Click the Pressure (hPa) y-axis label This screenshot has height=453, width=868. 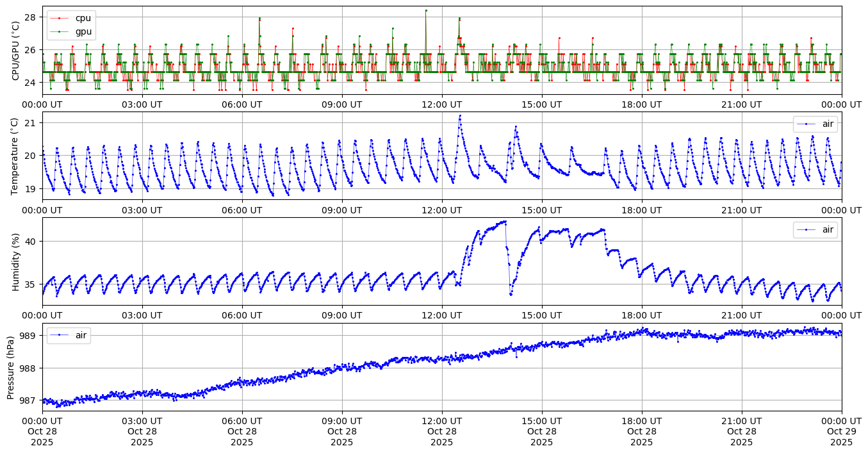(x=11, y=367)
